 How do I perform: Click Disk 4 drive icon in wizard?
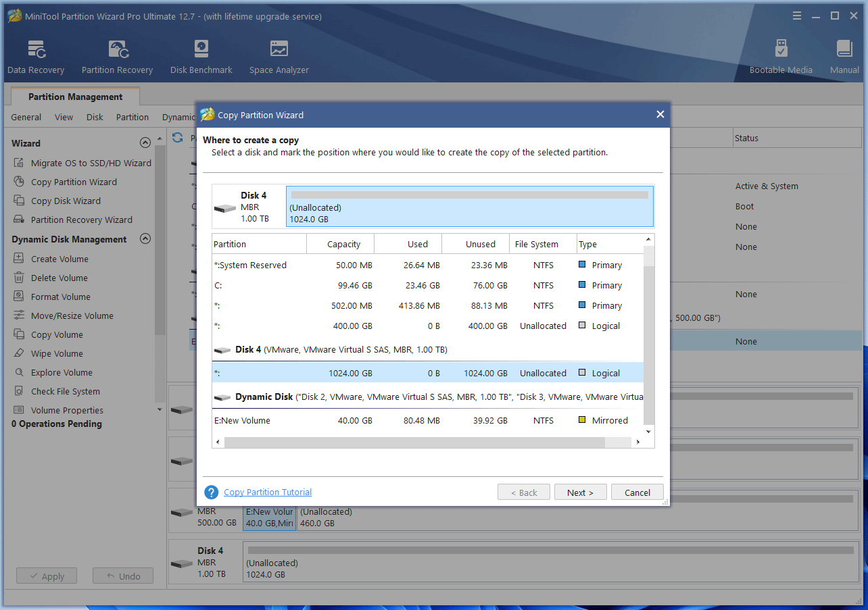pyautogui.click(x=225, y=207)
